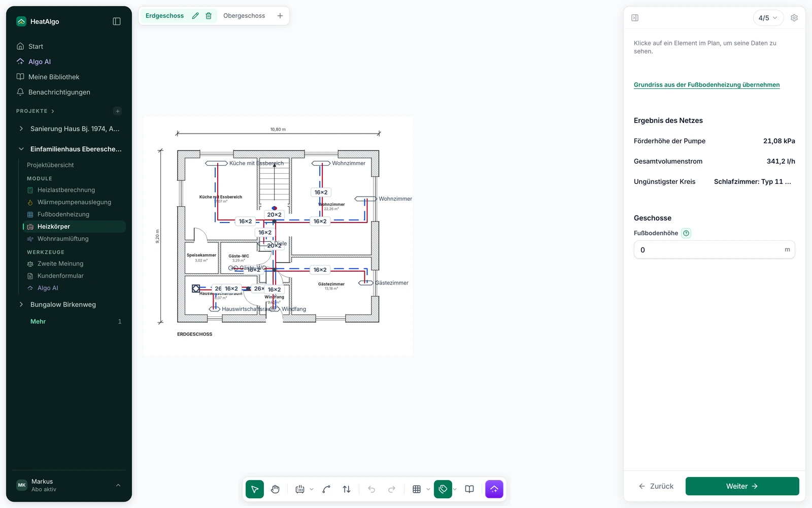Viewport: 812px width, 508px height.
Task: Switch to Obergeschoss tab
Action: [244, 16]
